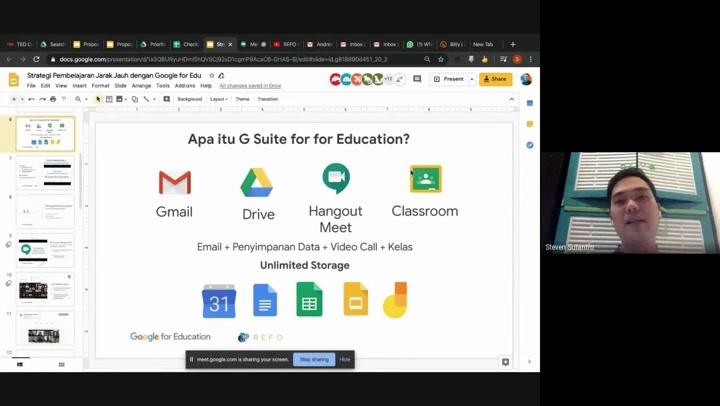
Task: Select the slide 7 thumbnail
Action: (x=45, y=173)
